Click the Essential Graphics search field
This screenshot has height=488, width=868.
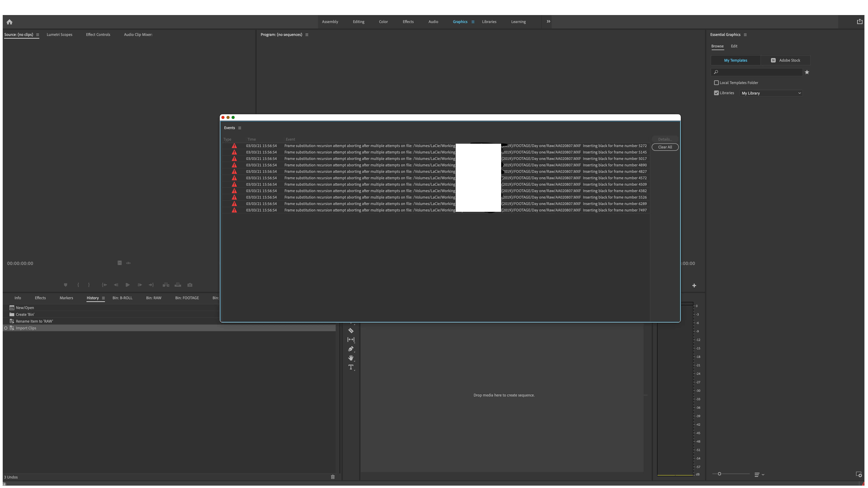click(758, 72)
